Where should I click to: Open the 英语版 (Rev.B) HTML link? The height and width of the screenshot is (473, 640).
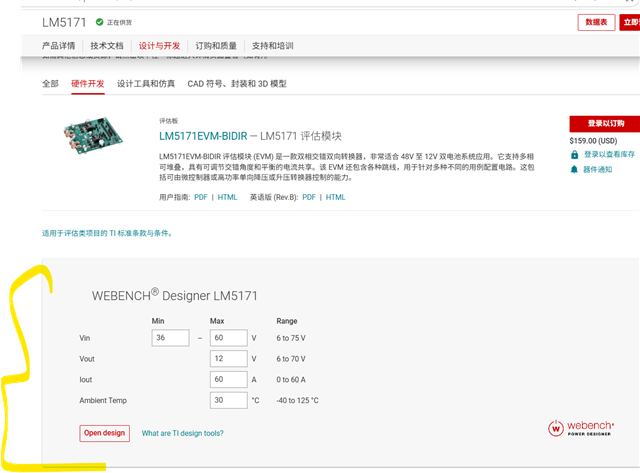tap(336, 197)
